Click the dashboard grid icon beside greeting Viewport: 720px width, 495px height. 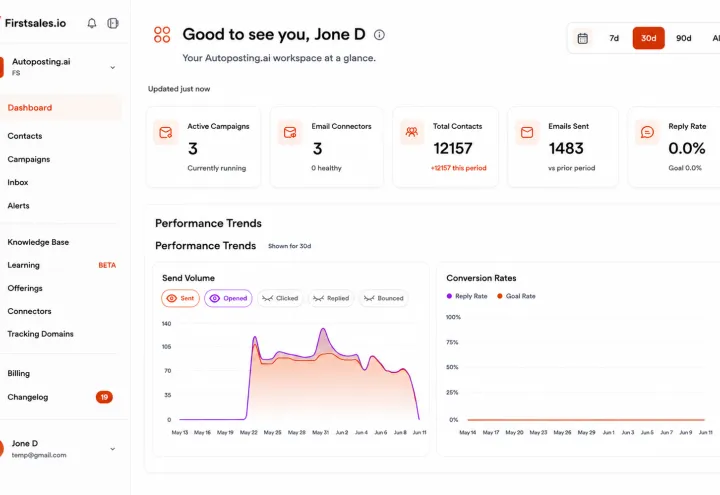[162, 34]
